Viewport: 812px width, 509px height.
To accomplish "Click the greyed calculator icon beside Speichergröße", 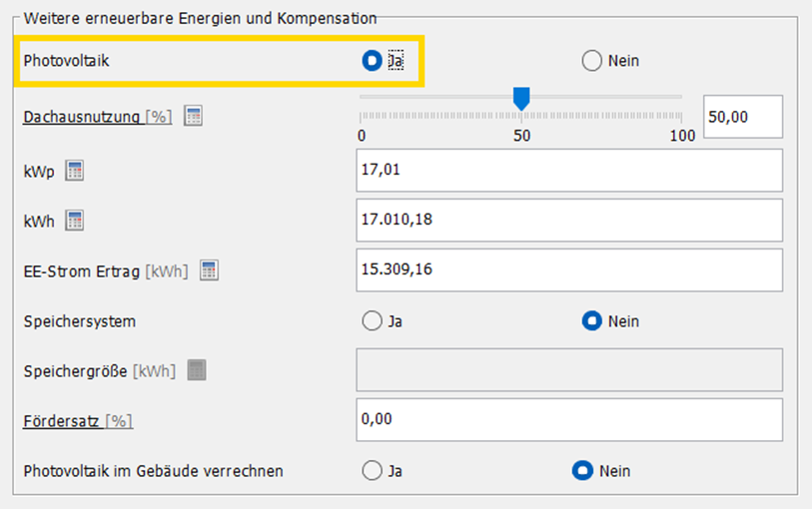I will click(197, 370).
